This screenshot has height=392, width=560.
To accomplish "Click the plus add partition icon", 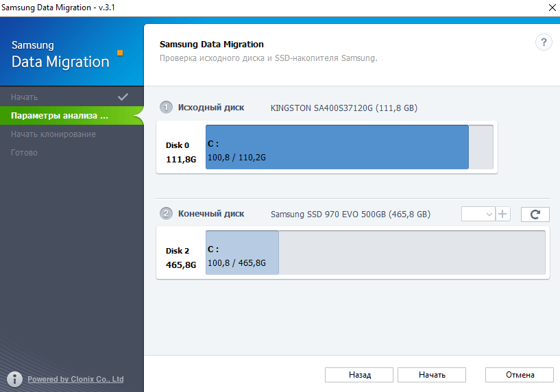I will pyautogui.click(x=503, y=215).
